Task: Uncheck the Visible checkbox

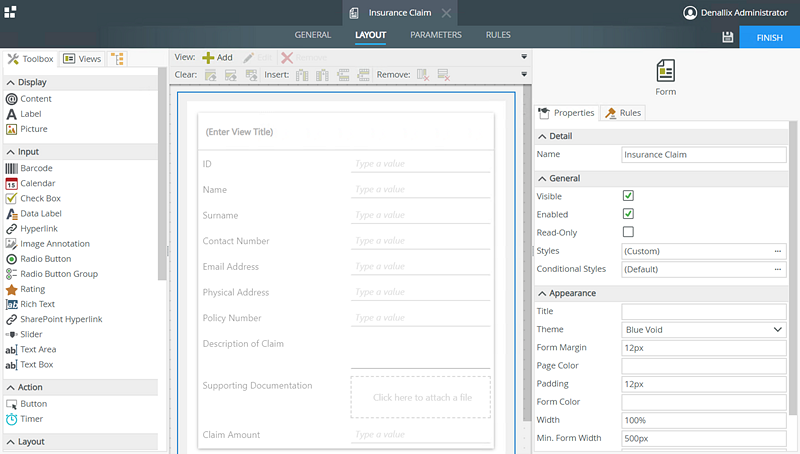Action: tap(628, 196)
